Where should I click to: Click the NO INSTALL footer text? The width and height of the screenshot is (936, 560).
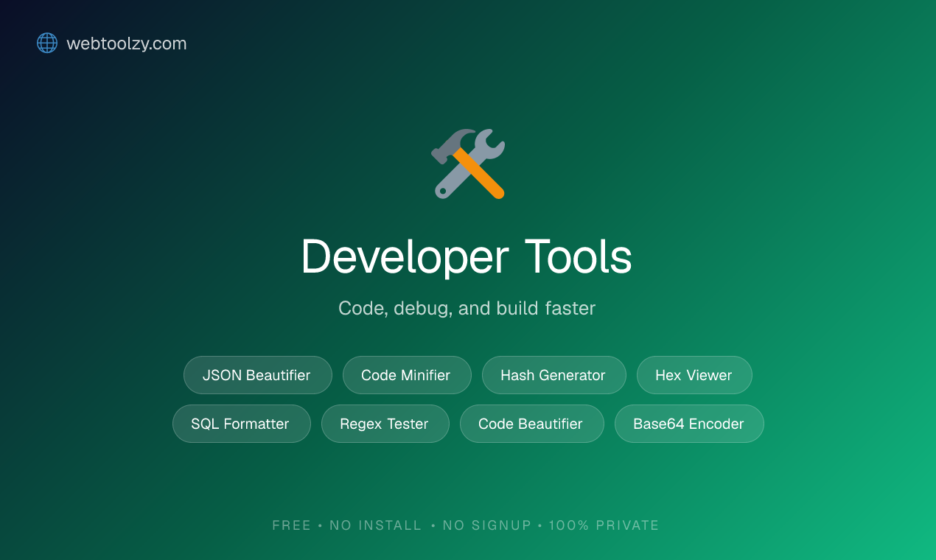(376, 525)
